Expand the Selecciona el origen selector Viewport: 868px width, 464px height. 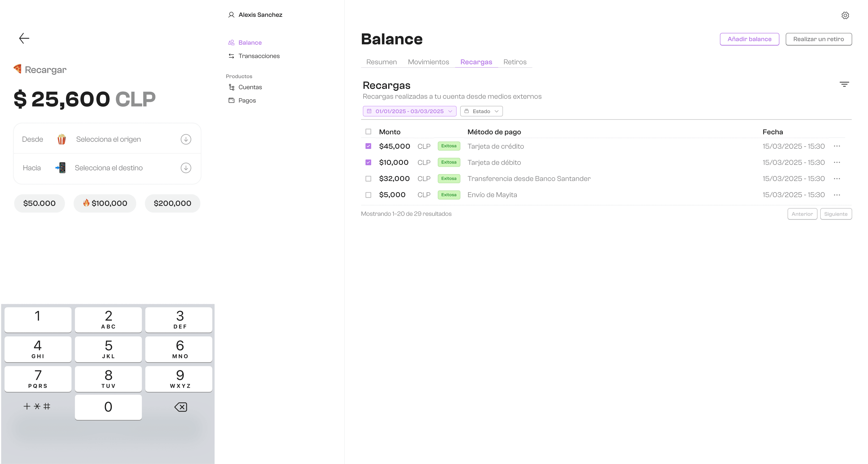point(107,139)
